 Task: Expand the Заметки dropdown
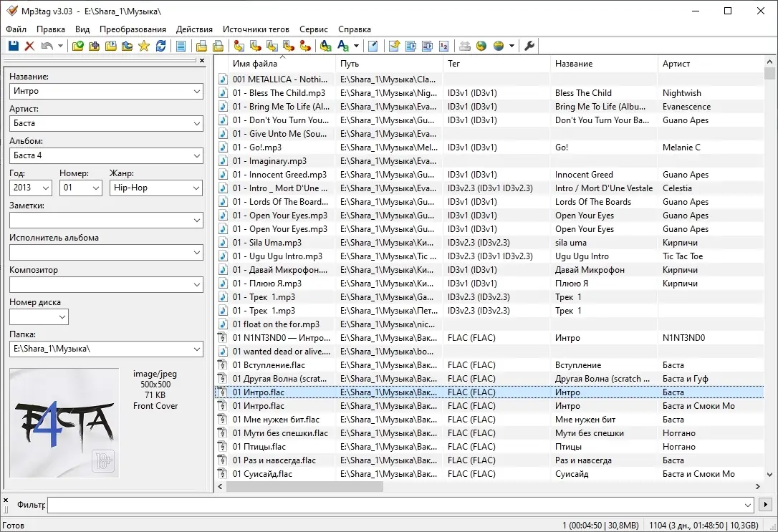click(x=196, y=220)
